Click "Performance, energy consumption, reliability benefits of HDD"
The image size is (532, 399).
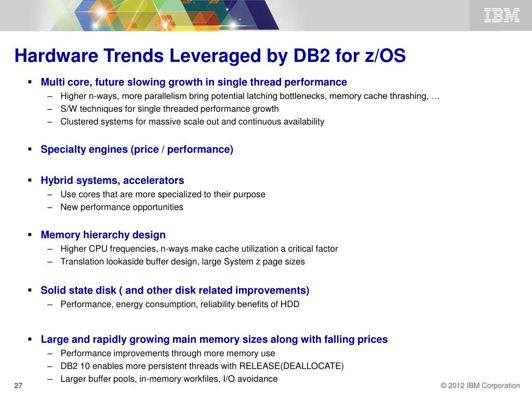(180, 304)
